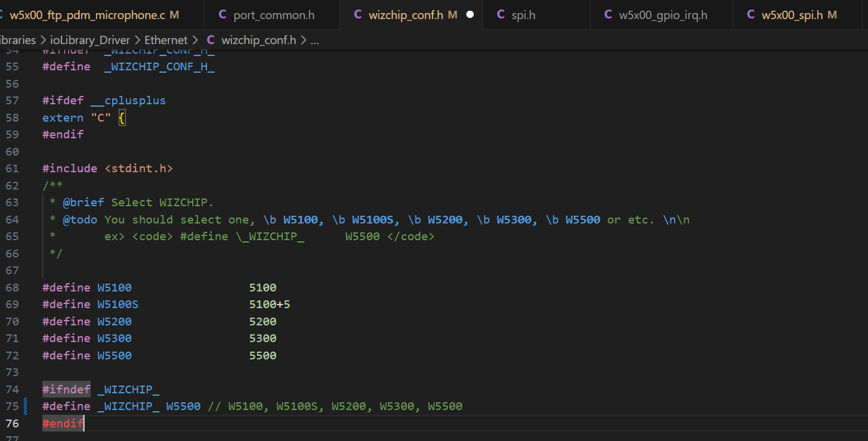The height and width of the screenshot is (441, 868).
Task: Click the #ifndef _WIZCHIP_ line
Action: (101, 389)
